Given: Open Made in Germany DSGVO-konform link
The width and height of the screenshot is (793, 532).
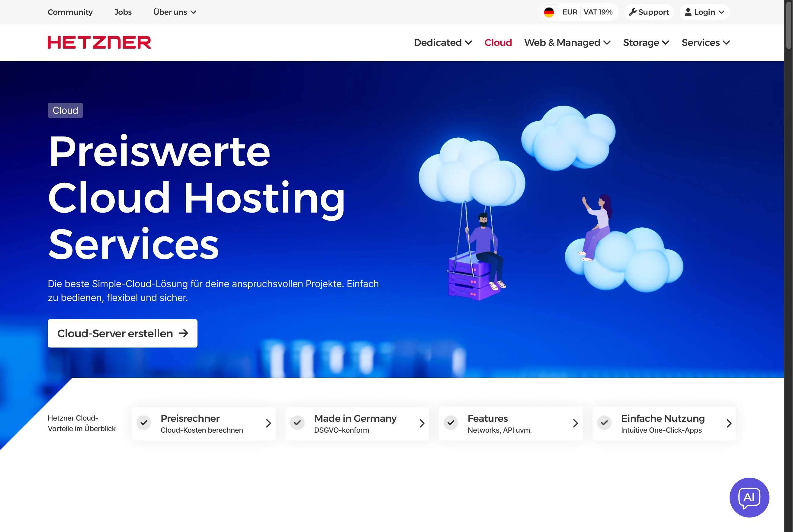Looking at the screenshot, I should pos(357,423).
